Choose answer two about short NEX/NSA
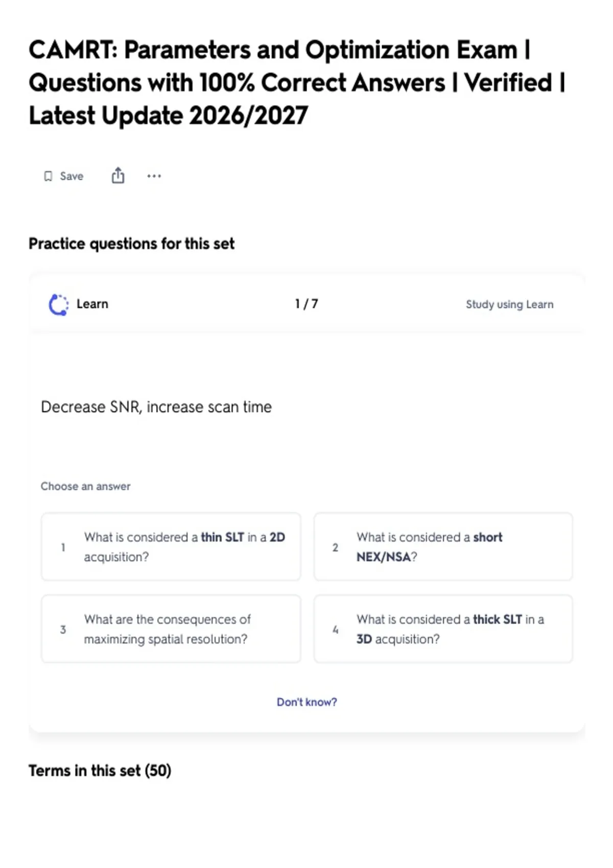Image resolution: width=613 pixels, height=868 pixels. point(443,547)
